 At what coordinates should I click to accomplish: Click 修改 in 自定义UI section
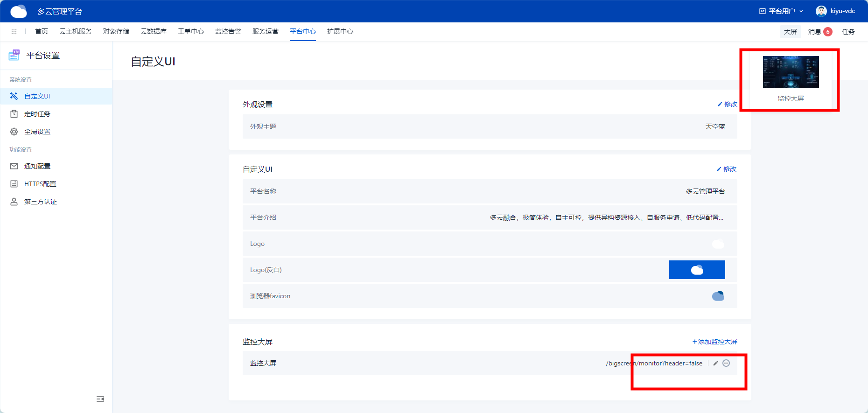pos(727,169)
